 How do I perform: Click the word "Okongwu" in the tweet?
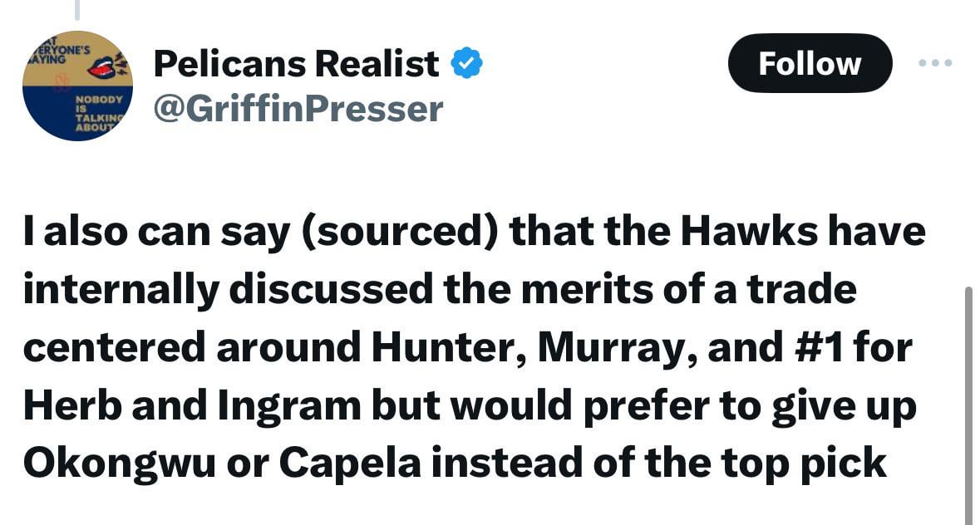(x=112, y=464)
